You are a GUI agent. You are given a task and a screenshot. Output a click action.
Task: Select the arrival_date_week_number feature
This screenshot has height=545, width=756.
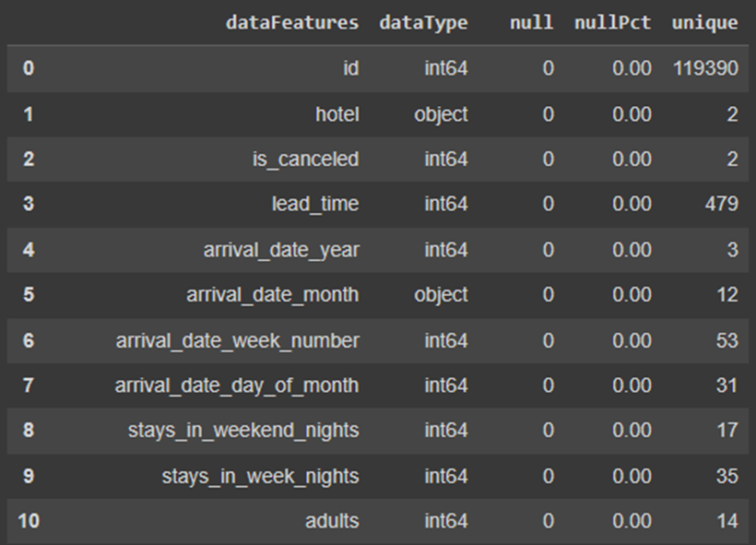(x=240, y=340)
